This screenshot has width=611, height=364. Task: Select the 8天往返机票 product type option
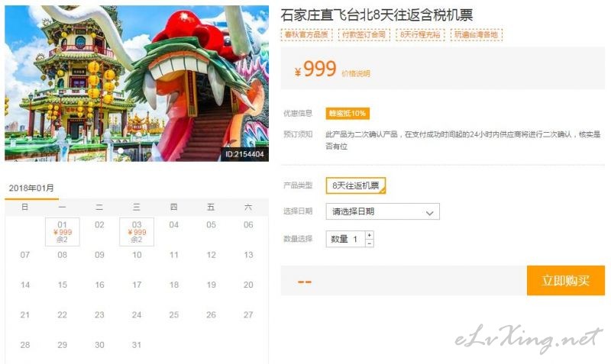[x=356, y=185]
